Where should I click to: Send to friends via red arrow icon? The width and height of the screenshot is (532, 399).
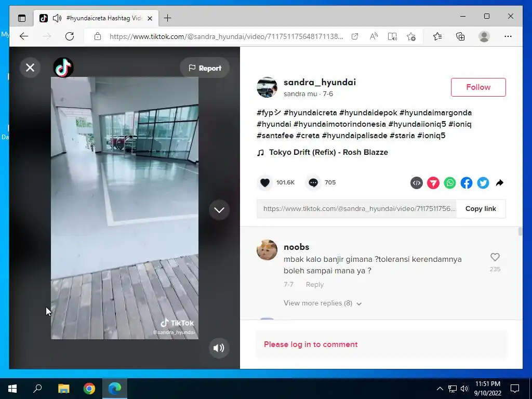tap(433, 183)
